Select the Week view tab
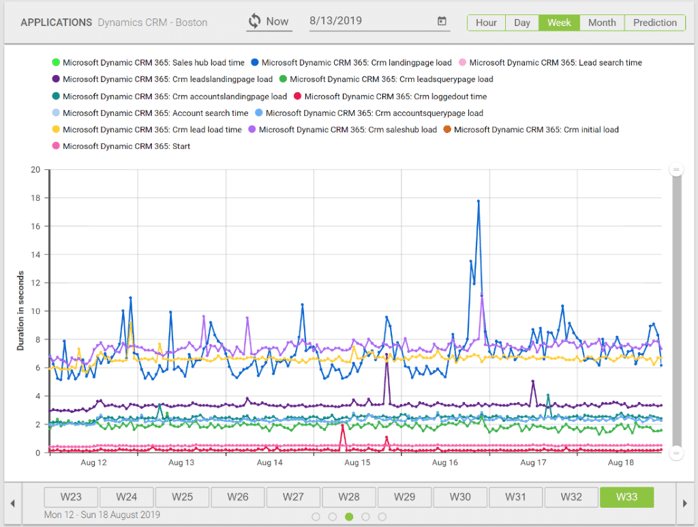Viewport: 698px width, 527px height. coord(559,23)
